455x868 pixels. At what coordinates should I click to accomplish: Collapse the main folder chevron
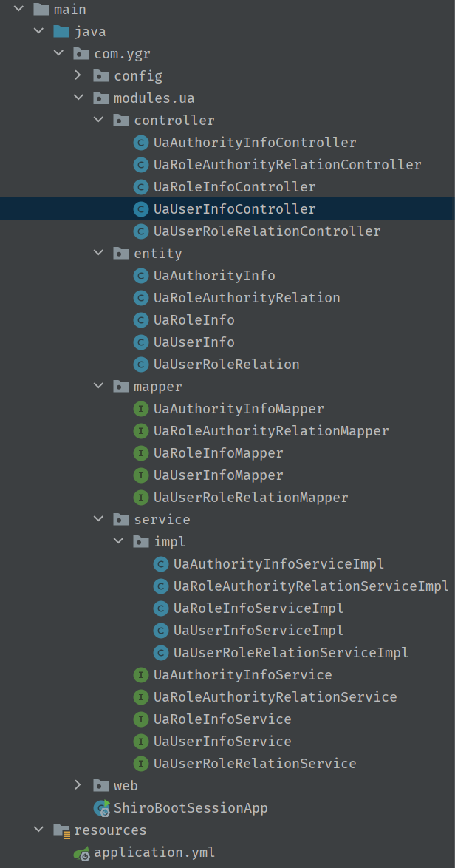click(x=18, y=10)
